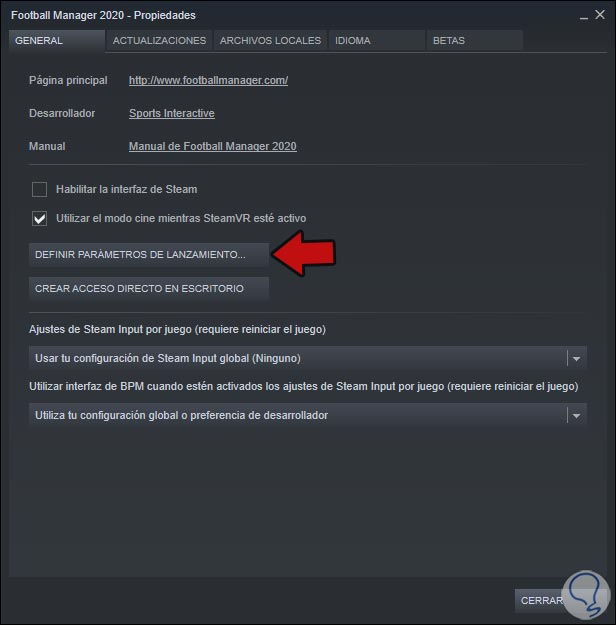Screen dimensions: 616x625
Task: Close the Propiedades window with the X icon
Action: (x=600, y=15)
